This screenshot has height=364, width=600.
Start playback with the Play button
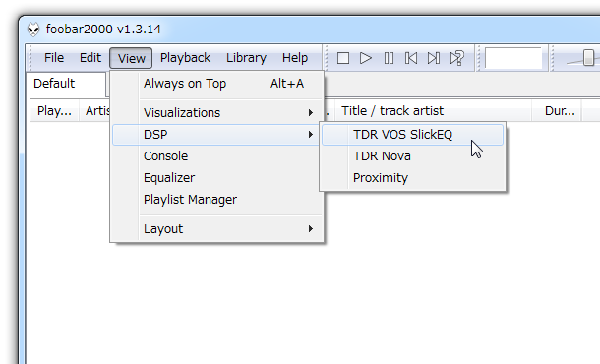tap(366, 58)
